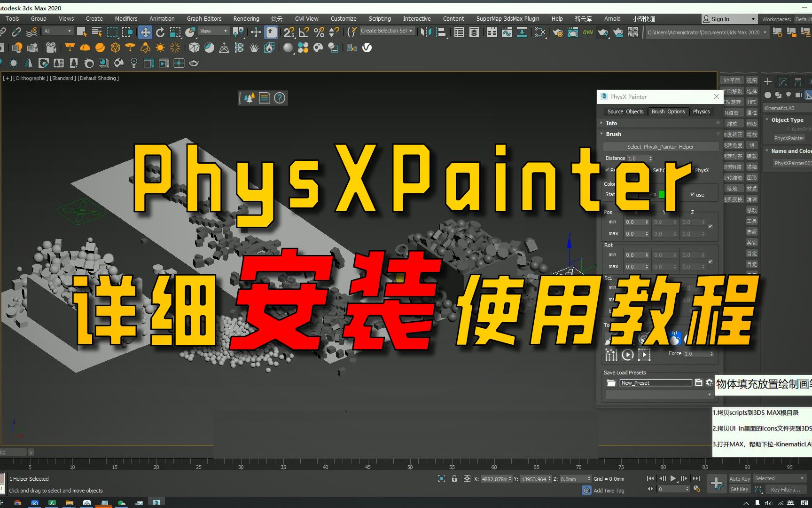Select the Select and Scale tool
This screenshot has width=812, height=508.
(x=175, y=32)
